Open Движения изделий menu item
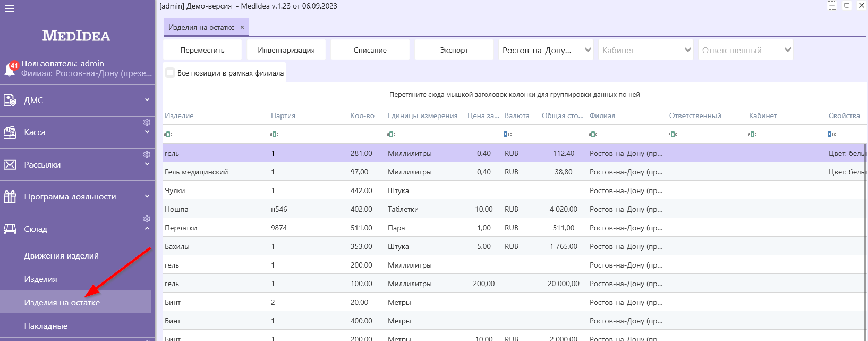The width and height of the screenshot is (868, 341). (61, 256)
